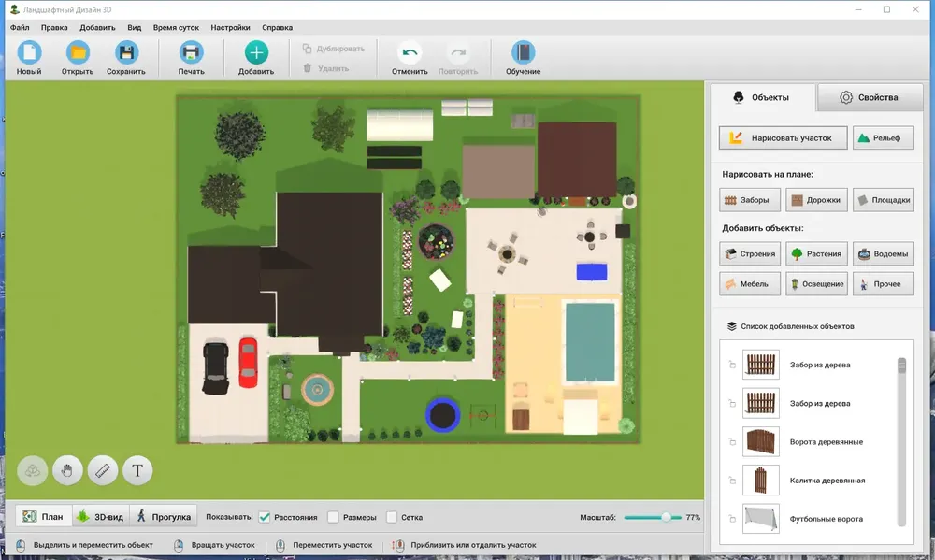Viewport: 935px width, 560px height.
Task: Click the Нарисовать участок button
Action: click(x=783, y=137)
